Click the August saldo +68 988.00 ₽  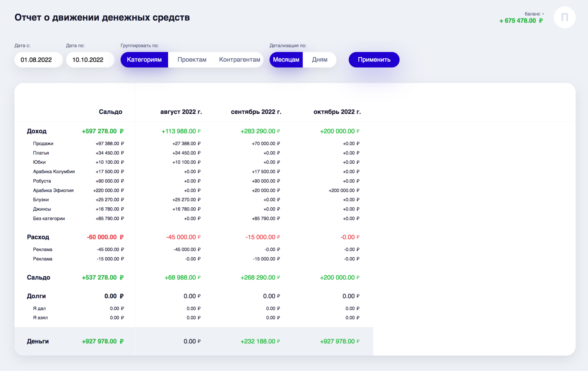pos(183,278)
